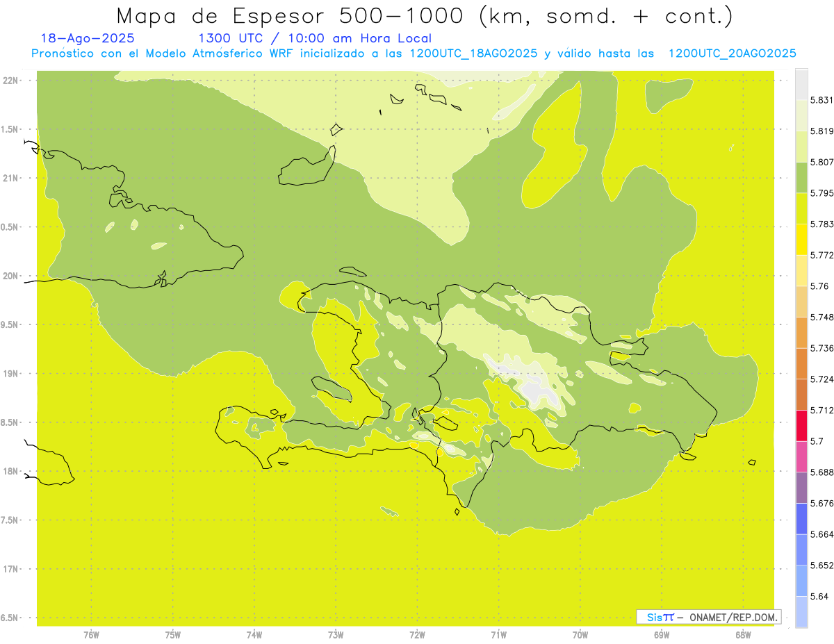834x644 pixels.
Task: Click the legend value 5.76
Action: [821, 286]
